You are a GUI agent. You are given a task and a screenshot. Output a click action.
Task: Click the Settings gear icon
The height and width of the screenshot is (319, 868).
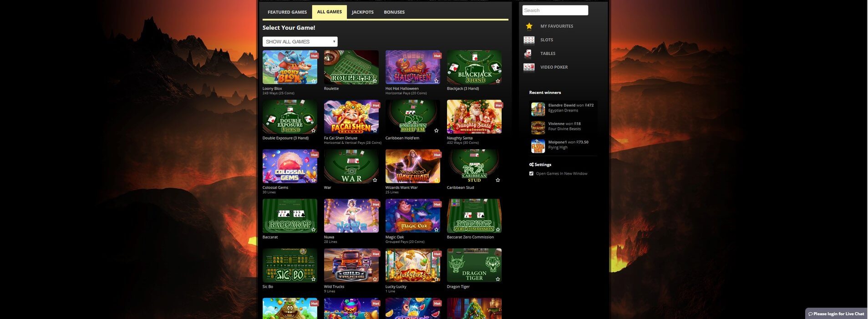531,165
